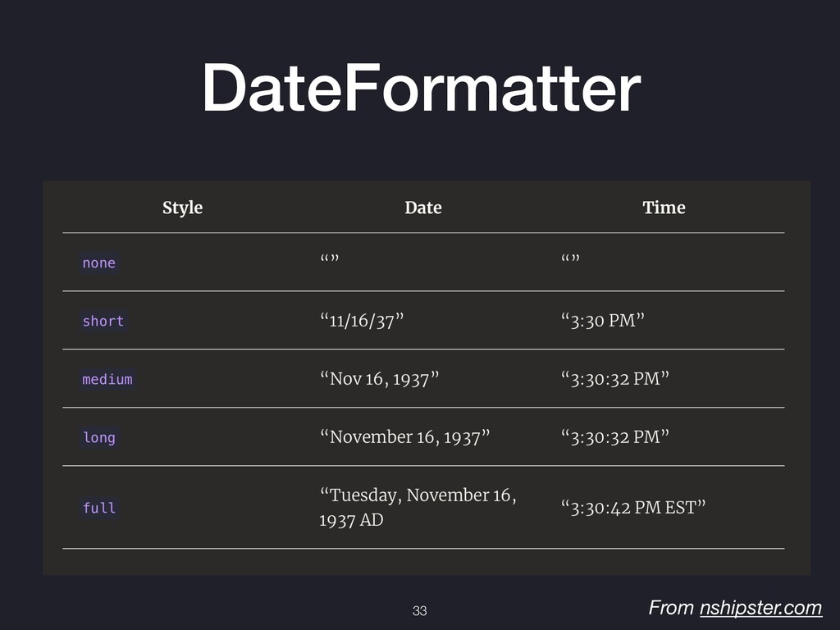
Task: Select the "3:30 PM" short time cell
Action: point(603,321)
